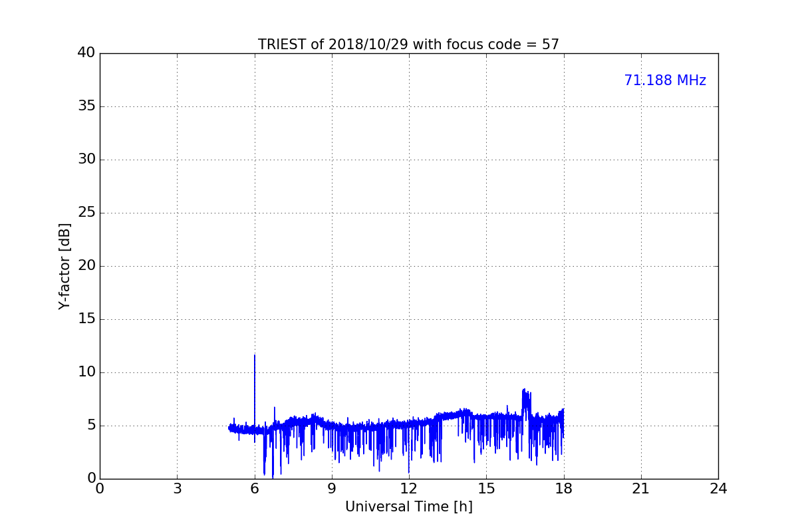Click the x-axis tick label 24
798x532 pixels.
[718, 489]
